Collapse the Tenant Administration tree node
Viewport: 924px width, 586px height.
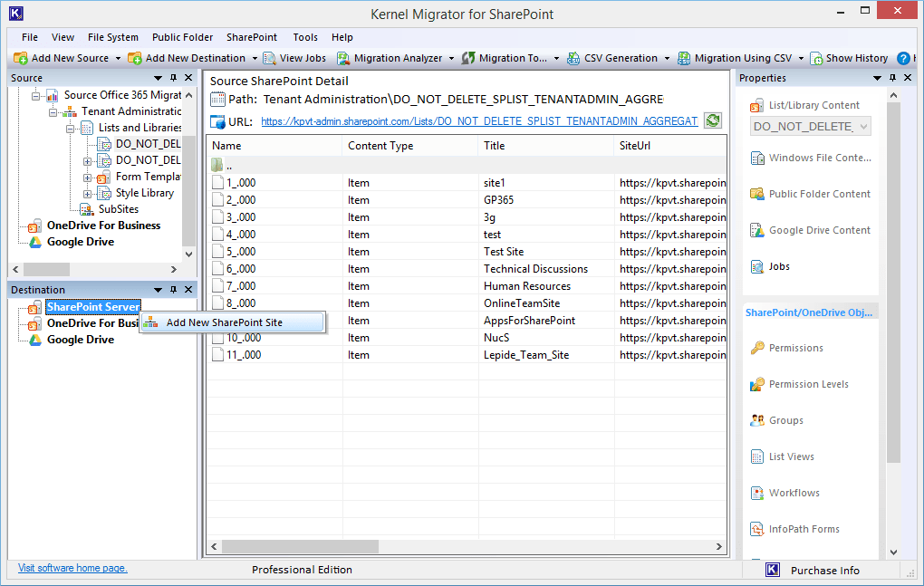(53, 112)
